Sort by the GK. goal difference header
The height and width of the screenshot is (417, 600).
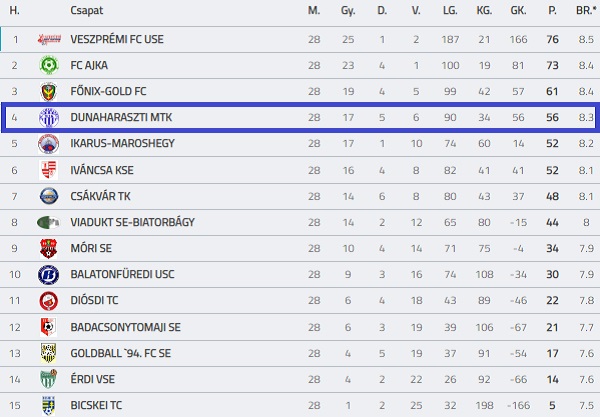click(518, 10)
